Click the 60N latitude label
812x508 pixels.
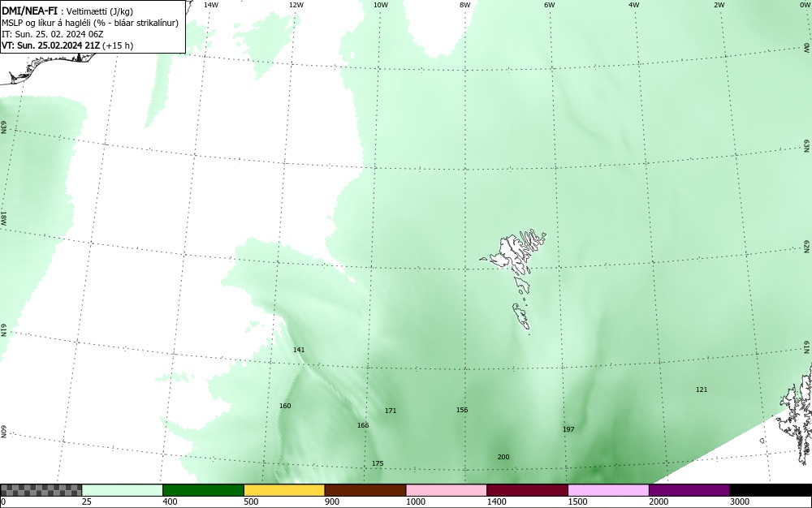click(x=3, y=432)
